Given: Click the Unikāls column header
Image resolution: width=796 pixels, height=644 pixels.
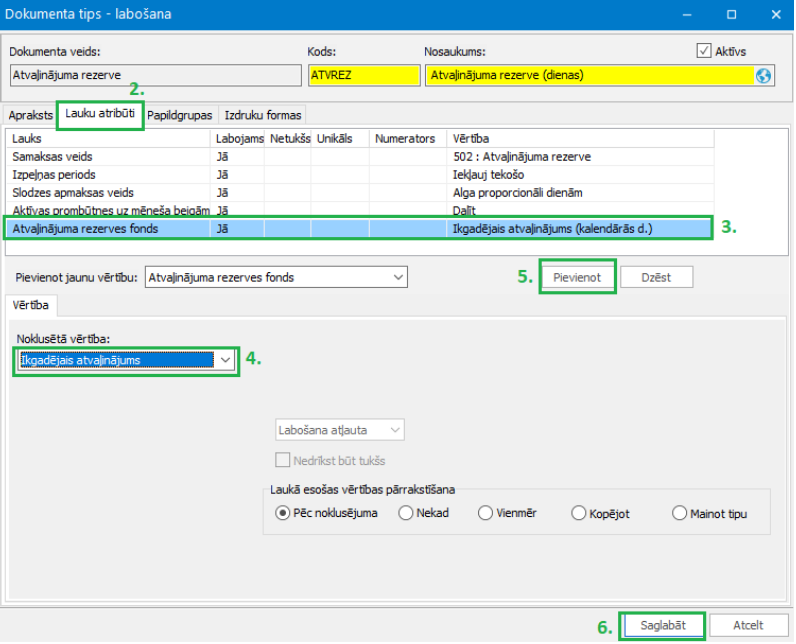Looking at the screenshot, I should (340, 139).
